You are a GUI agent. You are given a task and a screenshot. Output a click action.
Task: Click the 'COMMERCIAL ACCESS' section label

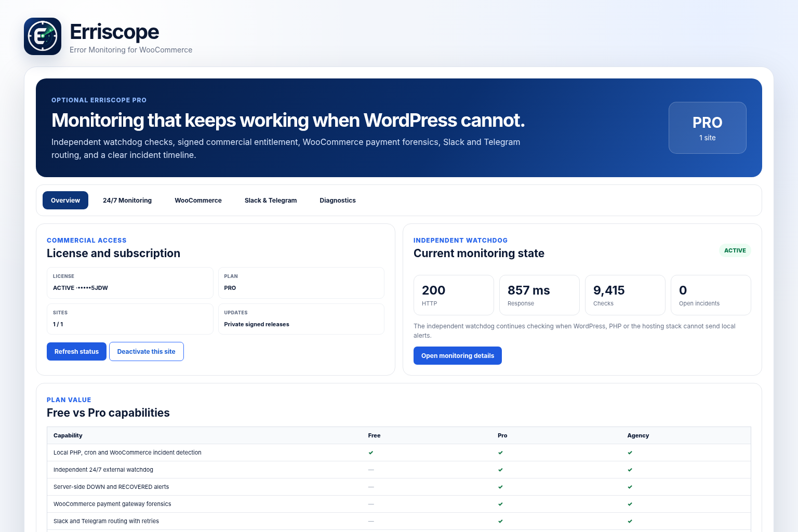[x=87, y=241]
